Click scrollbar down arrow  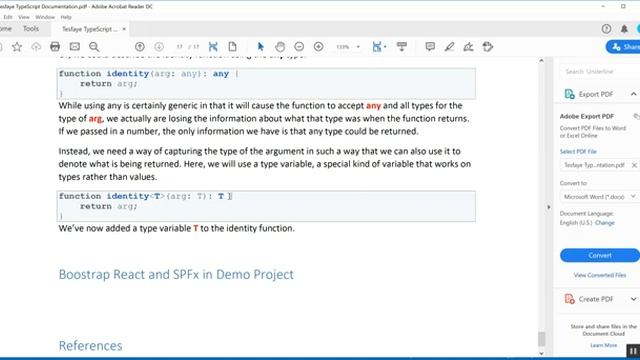(x=542, y=353)
